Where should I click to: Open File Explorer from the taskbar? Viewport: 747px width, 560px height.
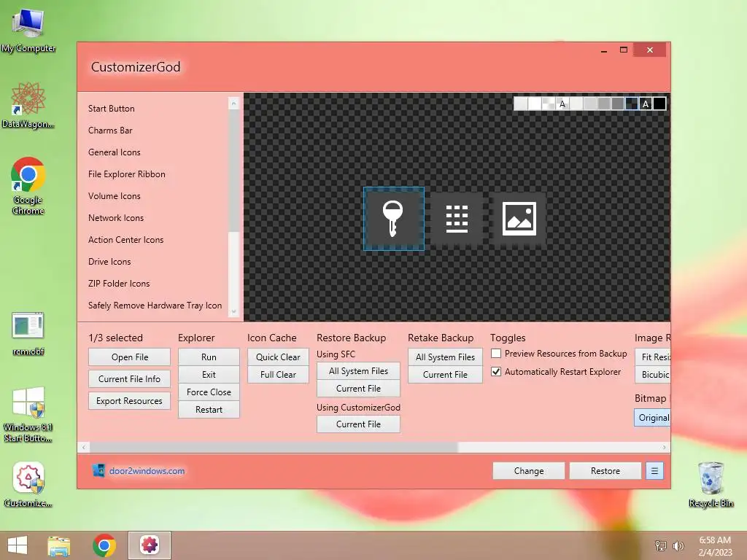pyautogui.click(x=58, y=545)
